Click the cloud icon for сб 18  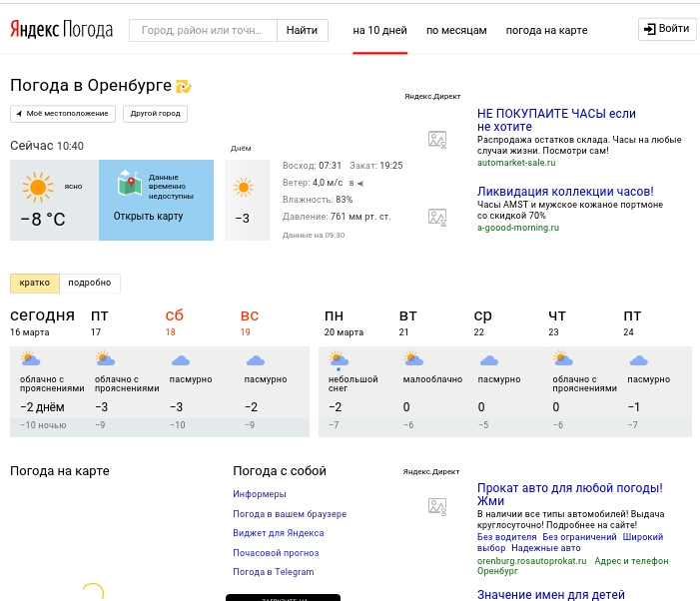(181, 360)
